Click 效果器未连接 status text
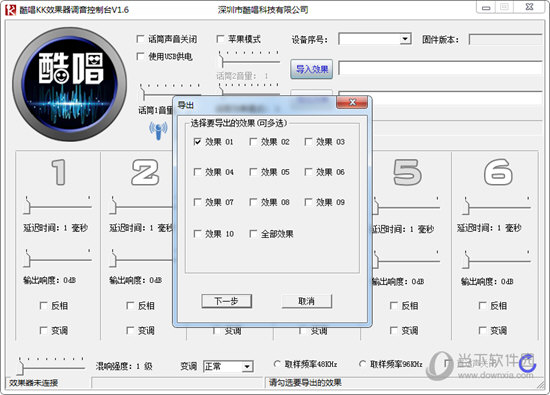 (33, 383)
